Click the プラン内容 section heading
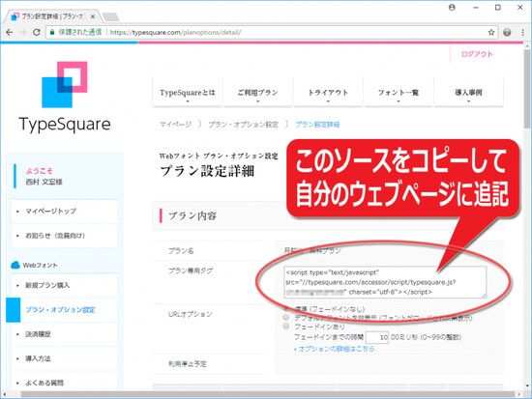The image size is (532, 399). (192, 216)
